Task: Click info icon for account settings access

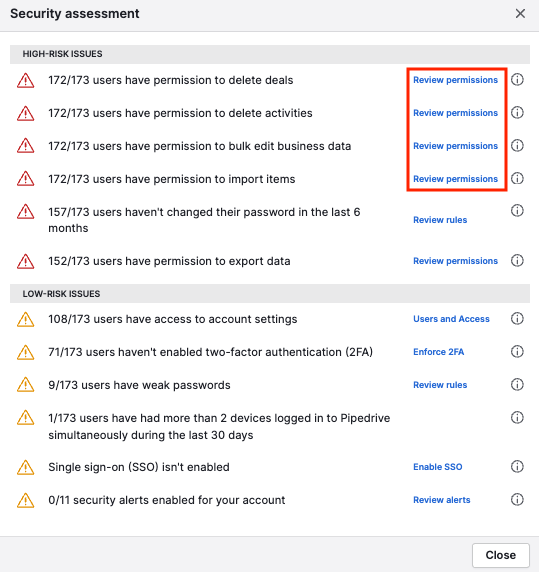Action: tap(517, 318)
